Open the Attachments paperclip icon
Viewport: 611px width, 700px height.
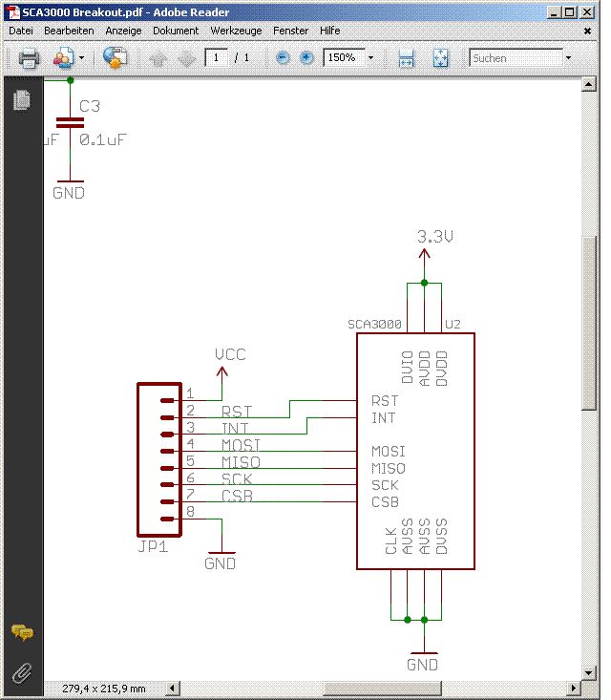tap(22, 673)
